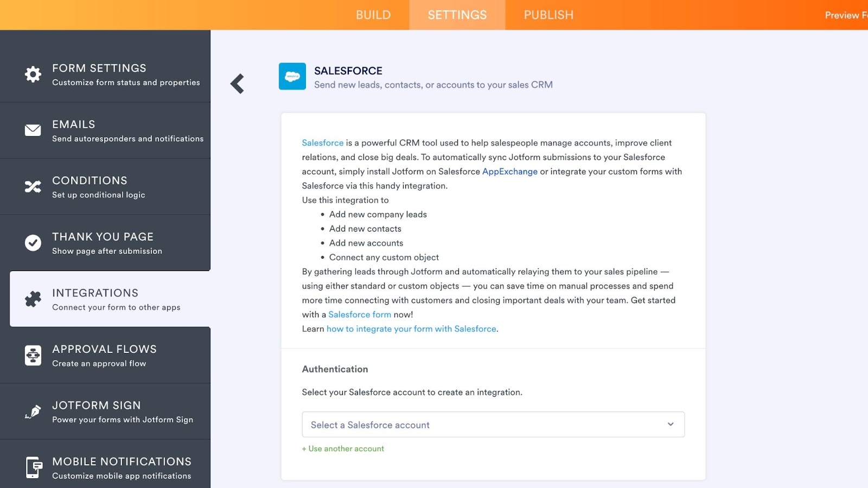Go back using the left arrow

237,84
